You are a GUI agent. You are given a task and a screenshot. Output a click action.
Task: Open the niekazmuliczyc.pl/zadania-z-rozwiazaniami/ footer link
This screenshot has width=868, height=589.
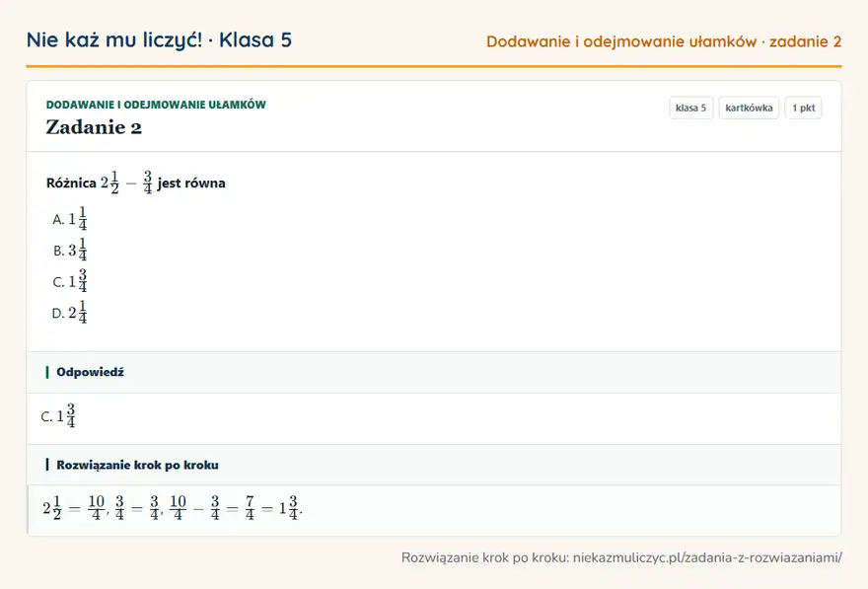point(707,557)
